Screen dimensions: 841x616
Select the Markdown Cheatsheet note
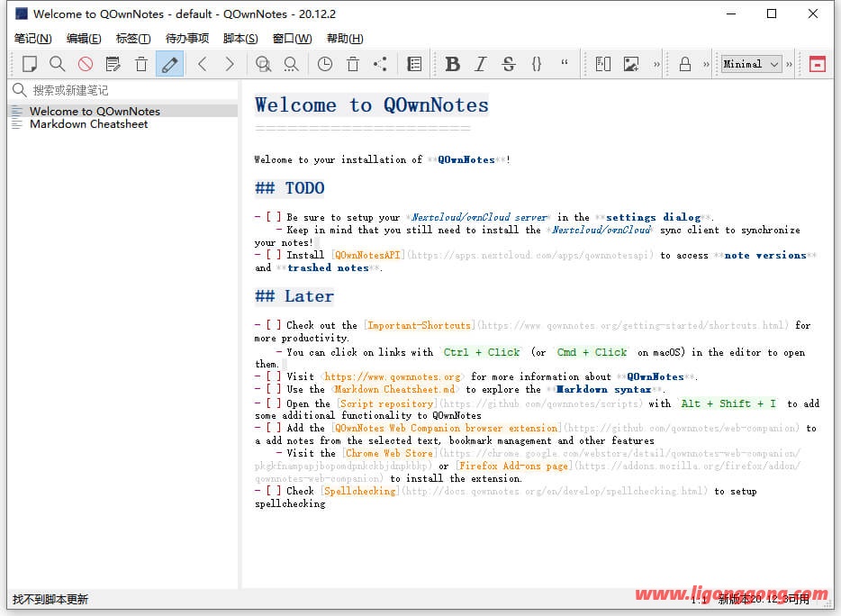tap(123, 124)
